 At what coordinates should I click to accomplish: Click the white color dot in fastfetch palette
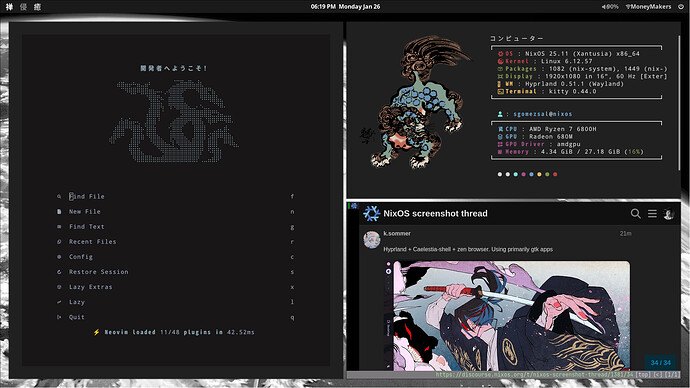coord(500,174)
